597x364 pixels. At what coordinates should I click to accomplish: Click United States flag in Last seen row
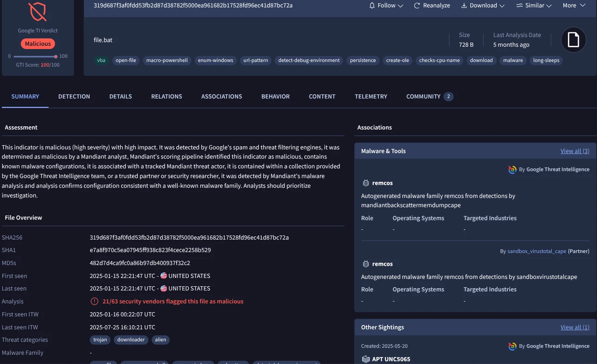164,288
